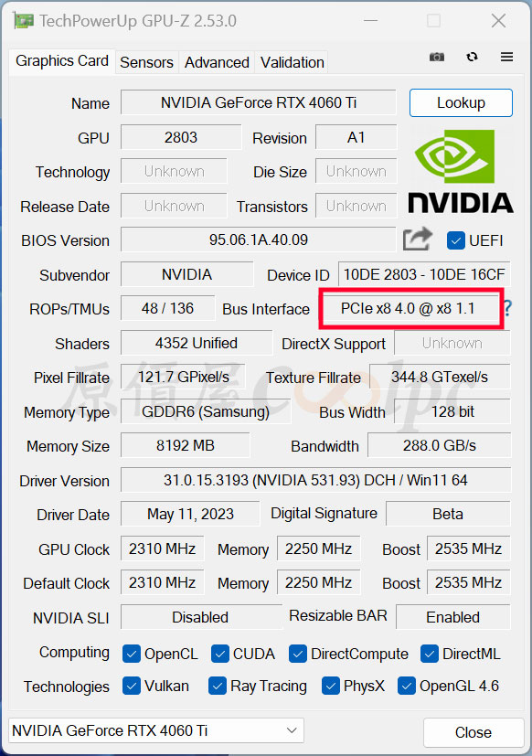Click the Lookup button
Image resolution: width=532 pixels, height=756 pixels.
tap(461, 102)
